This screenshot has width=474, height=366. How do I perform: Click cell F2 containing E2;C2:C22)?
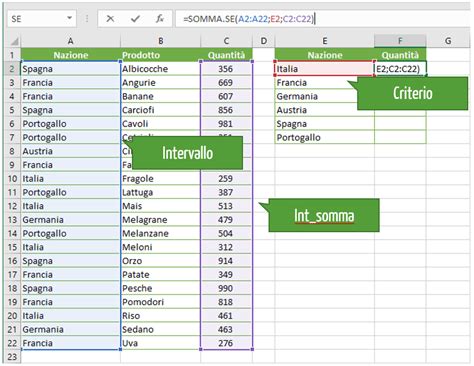(x=400, y=69)
